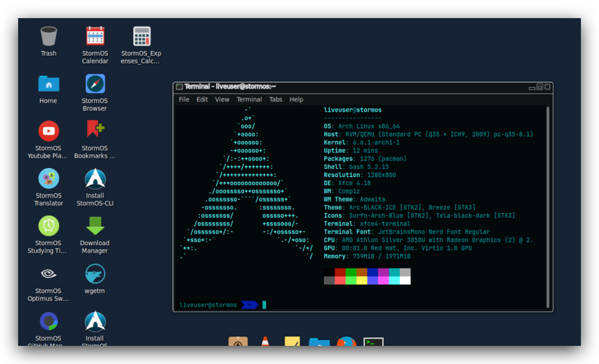Image resolution: width=599 pixels, height=364 pixels.
Task: Click the bright yellow palette block
Action: coord(362,281)
